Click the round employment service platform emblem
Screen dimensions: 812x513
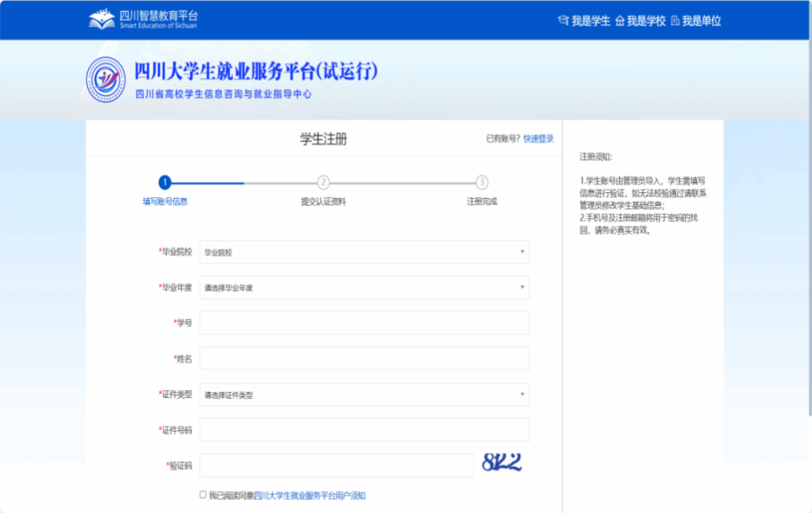[x=106, y=80]
